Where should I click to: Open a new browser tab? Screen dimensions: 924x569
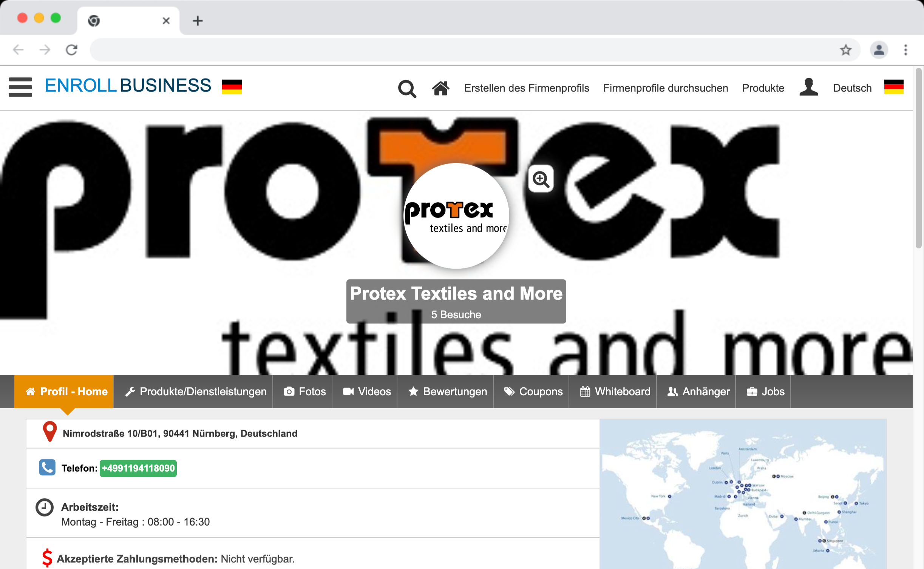coord(198,21)
